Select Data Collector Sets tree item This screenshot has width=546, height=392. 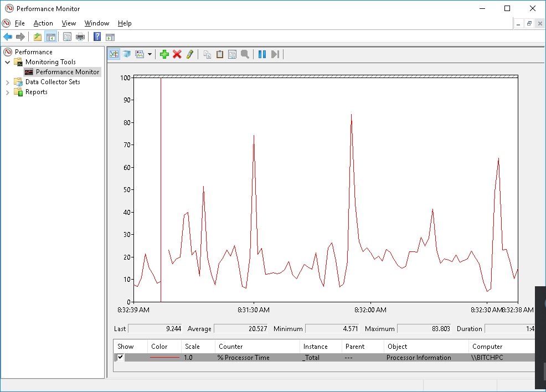[53, 82]
